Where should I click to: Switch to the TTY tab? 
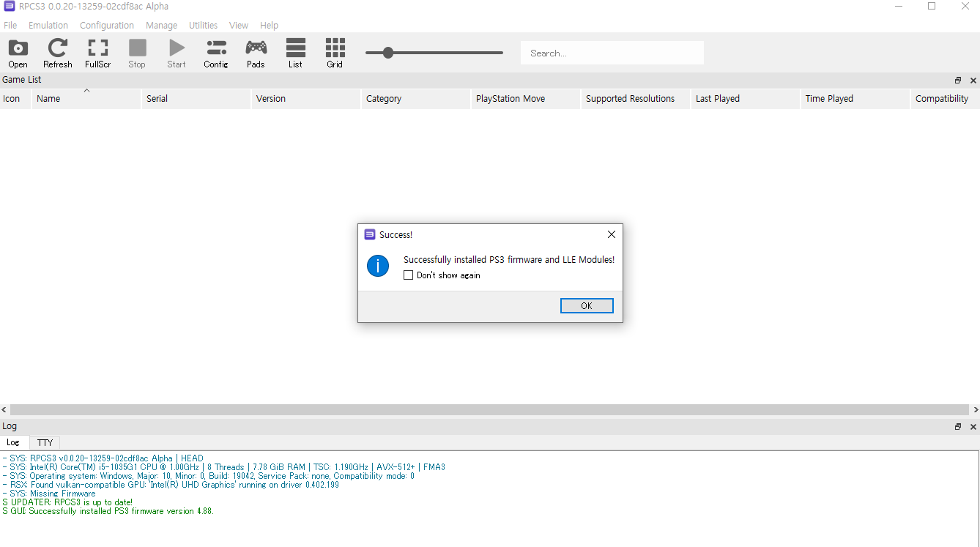point(45,442)
